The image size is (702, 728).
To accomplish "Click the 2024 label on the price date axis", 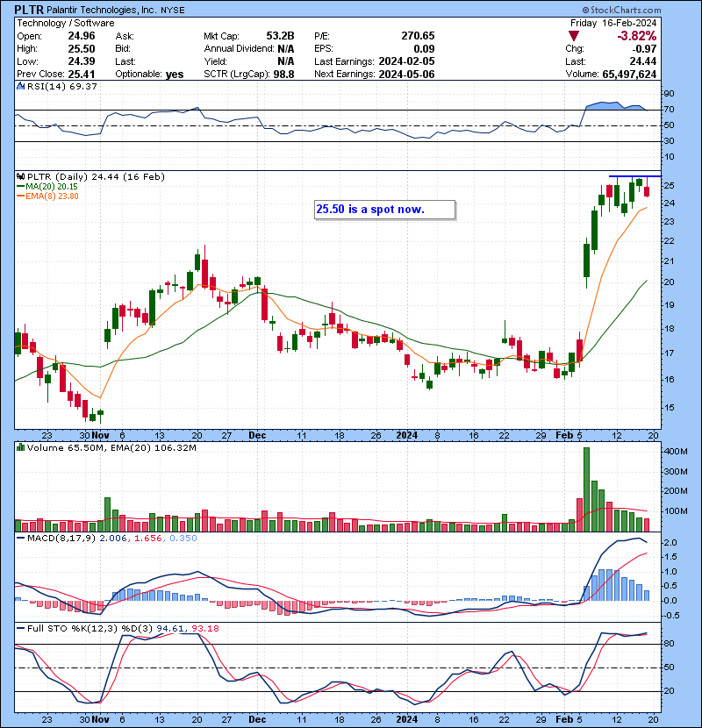I will tap(407, 436).
